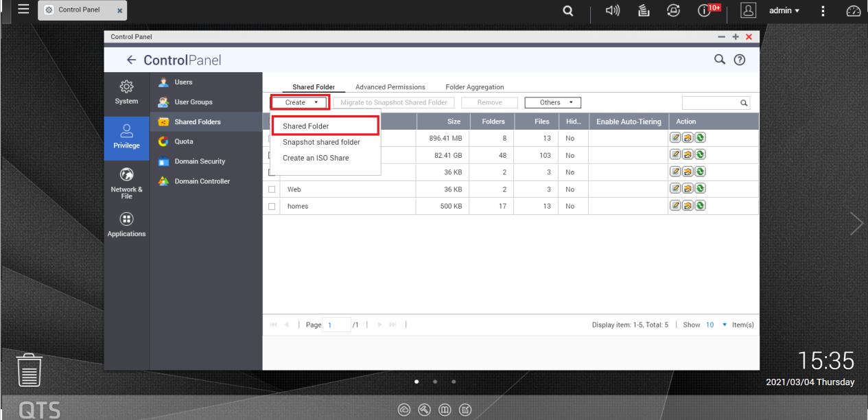
Task: Select the Quota sidebar icon
Action: [163, 141]
